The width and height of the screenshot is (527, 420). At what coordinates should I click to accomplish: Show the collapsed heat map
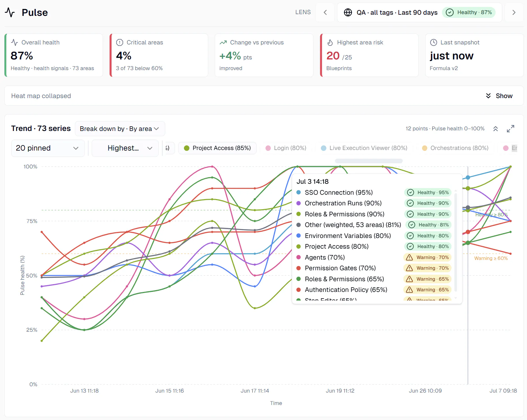pos(499,96)
